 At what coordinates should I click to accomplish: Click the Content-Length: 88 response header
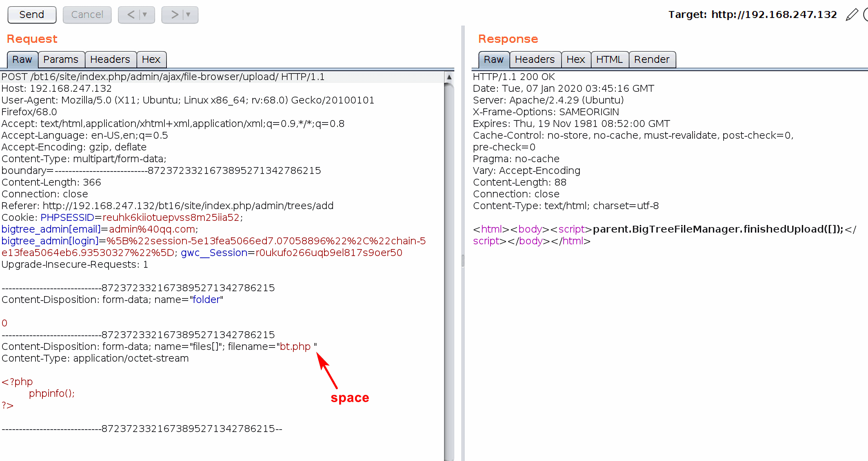520,182
